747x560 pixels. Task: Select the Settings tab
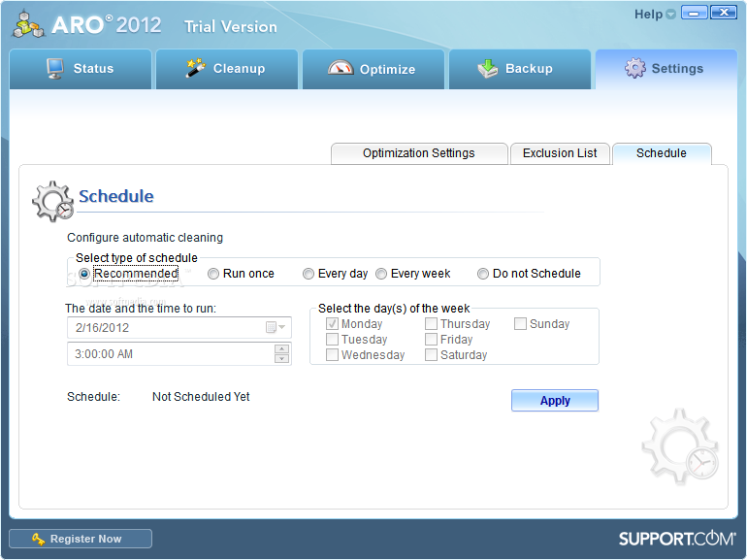coord(666,69)
